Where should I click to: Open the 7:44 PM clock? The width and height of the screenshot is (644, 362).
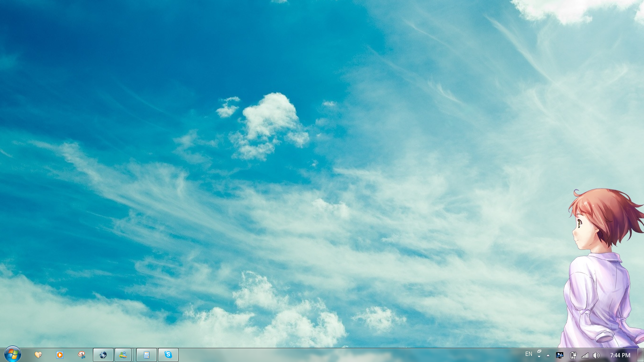(x=620, y=355)
